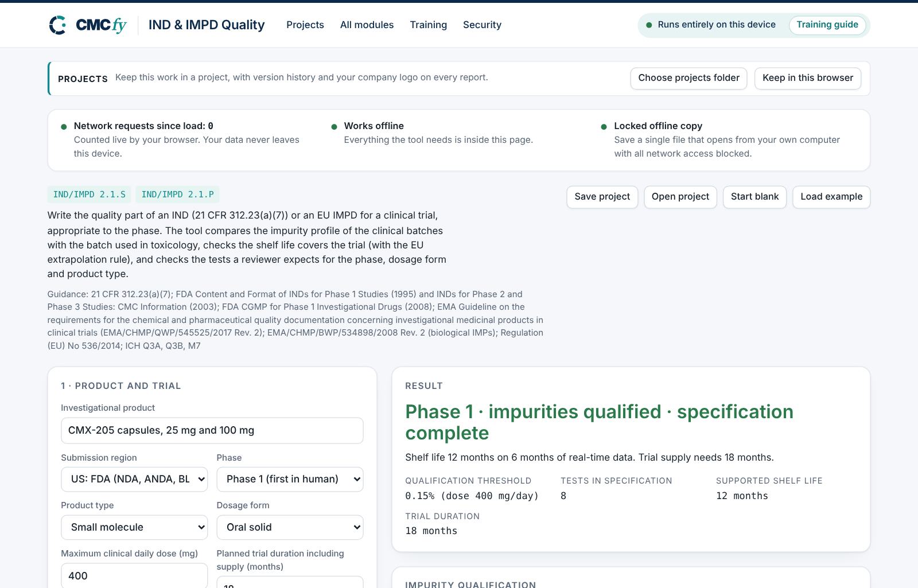Click the IND & IMPD Quality title
This screenshot has width=918, height=588.
207,25
